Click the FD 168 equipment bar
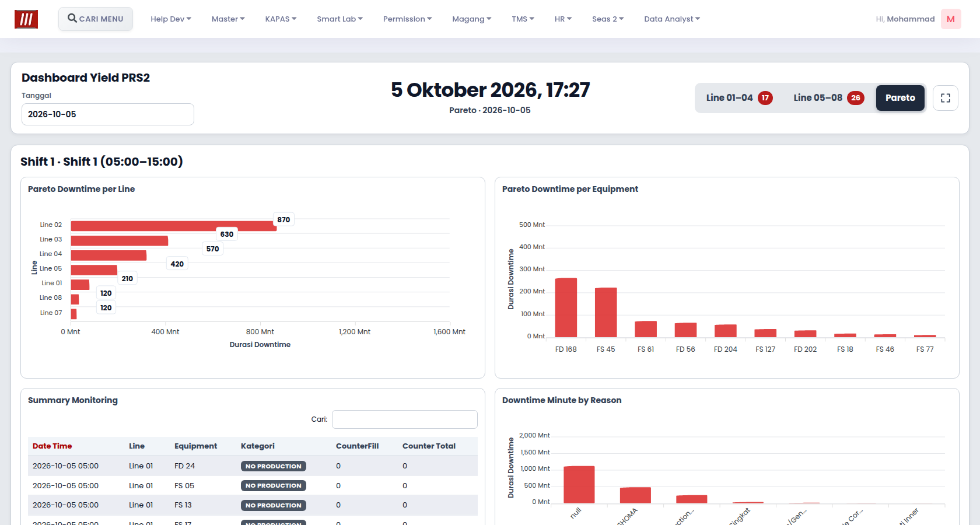980x525 pixels. point(566,307)
